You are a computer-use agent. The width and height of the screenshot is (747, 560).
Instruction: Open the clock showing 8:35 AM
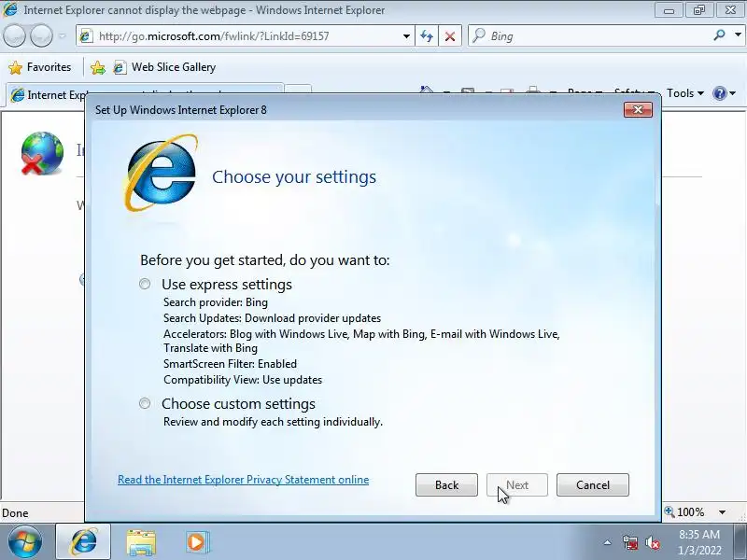point(699,542)
